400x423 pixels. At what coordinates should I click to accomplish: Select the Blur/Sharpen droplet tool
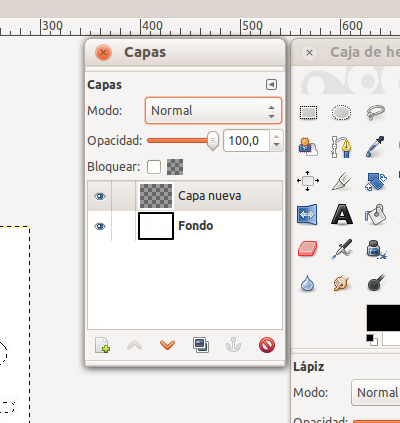pos(307,284)
